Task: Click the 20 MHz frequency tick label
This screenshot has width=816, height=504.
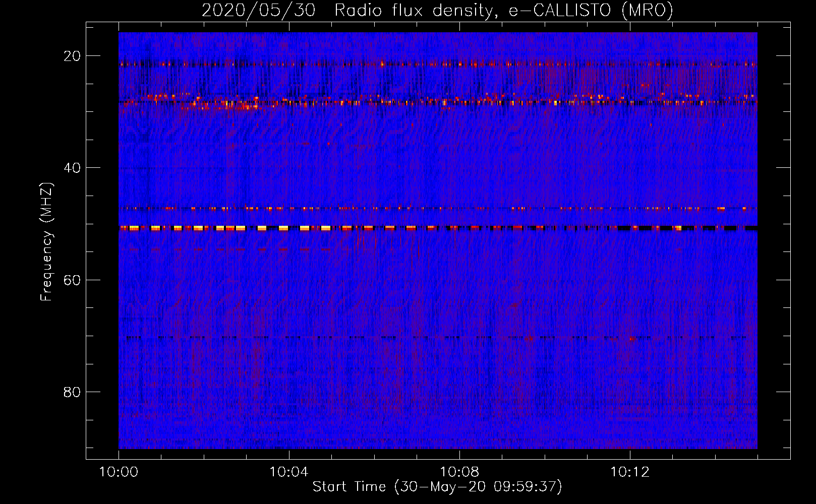Action: pyautogui.click(x=72, y=56)
